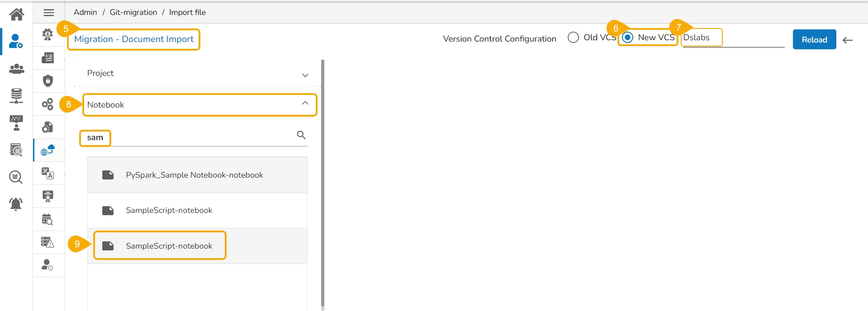Select PySpark_Sample Notebook-notebook item

tap(194, 175)
